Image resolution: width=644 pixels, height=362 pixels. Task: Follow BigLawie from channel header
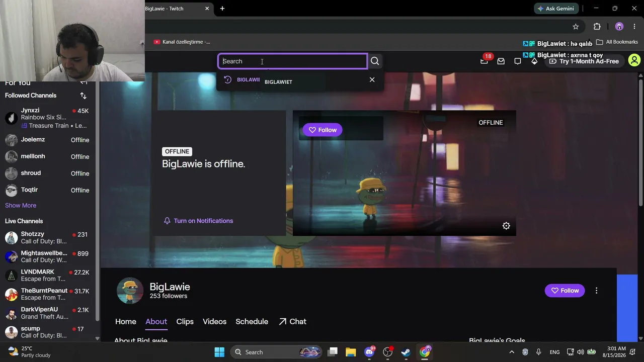(565, 291)
